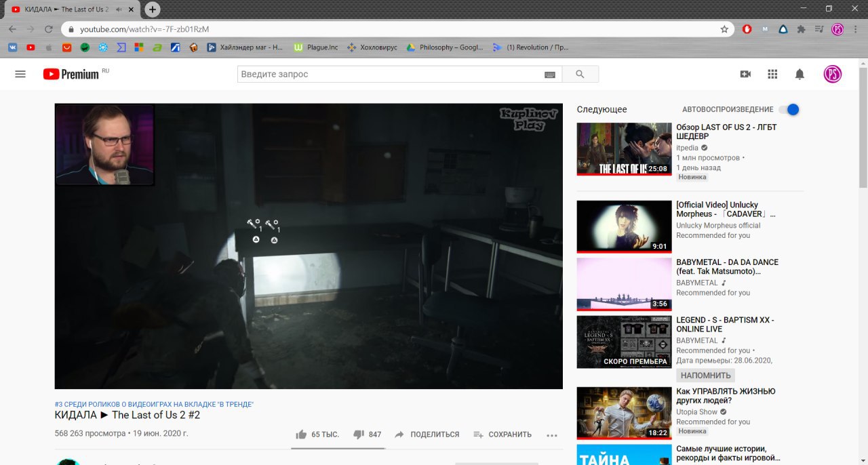Open the create video camera icon
868x465 pixels.
[x=746, y=74]
